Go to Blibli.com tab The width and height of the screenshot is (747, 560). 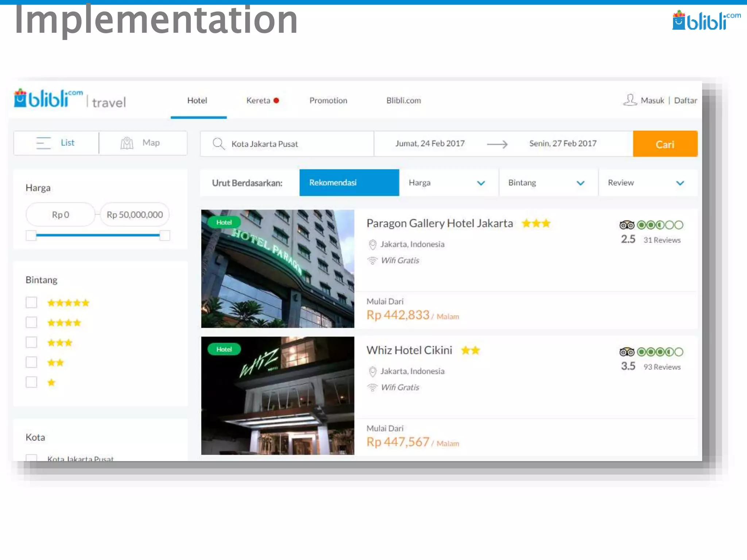pyautogui.click(x=404, y=101)
